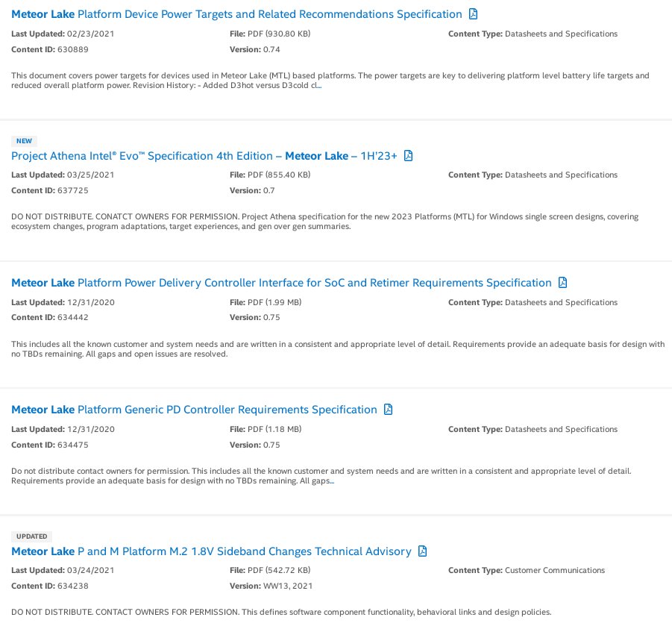Screen dimensions: 672x626
Task: Open PDF icon beside Device Power Targets Specification
Action: coord(473,14)
